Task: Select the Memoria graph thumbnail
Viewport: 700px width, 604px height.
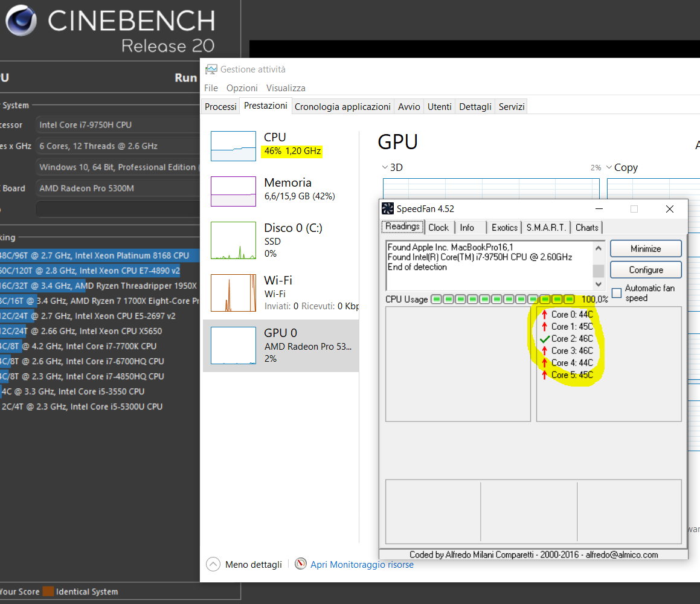Action: (x=234, y=191)
